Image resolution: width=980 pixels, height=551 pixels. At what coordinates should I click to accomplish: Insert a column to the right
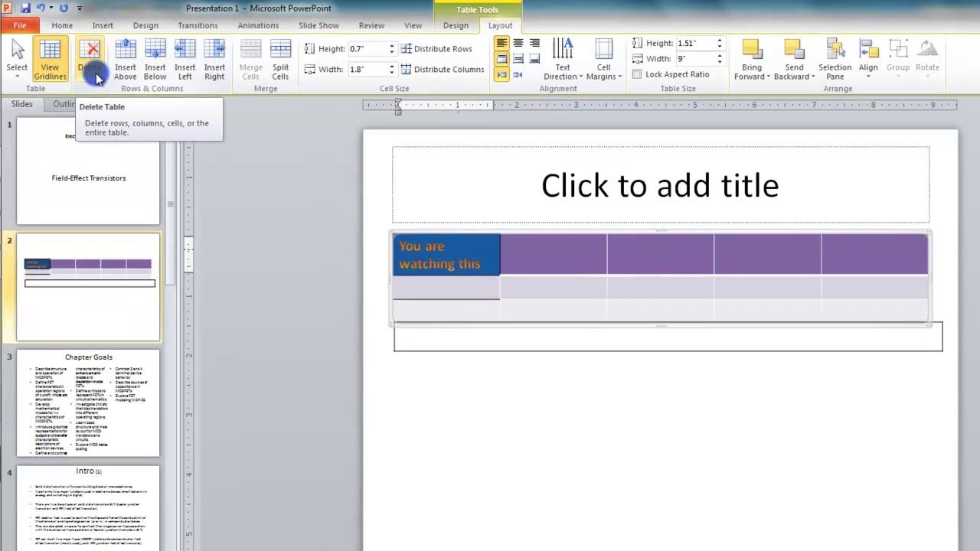coord(214,60)
